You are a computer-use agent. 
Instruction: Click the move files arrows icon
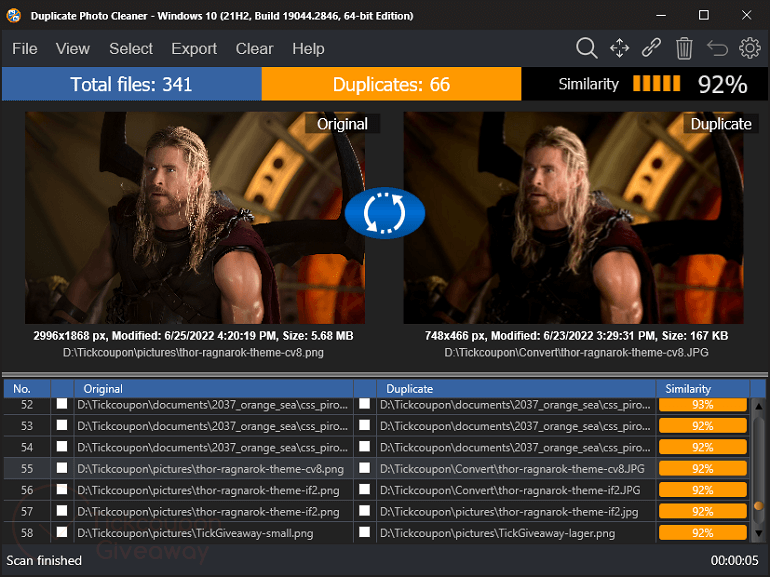(619, 48)
